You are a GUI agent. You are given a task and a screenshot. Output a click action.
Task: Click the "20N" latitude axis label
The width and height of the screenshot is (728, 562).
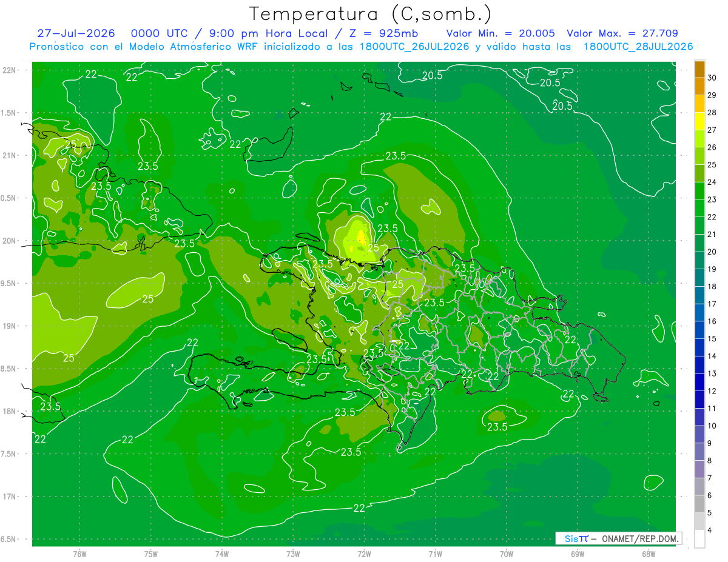[x=8, y=241]
